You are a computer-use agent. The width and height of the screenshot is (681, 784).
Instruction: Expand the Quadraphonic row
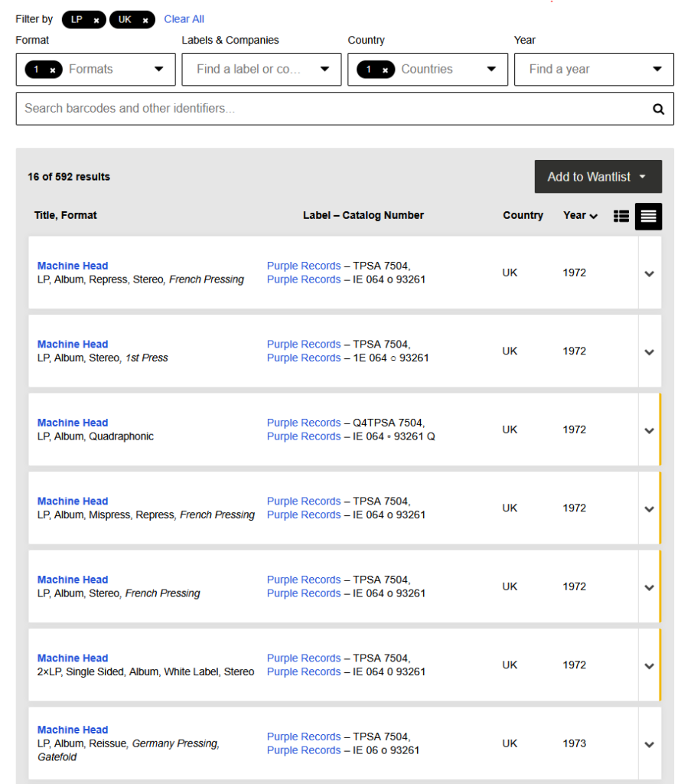pos(649,430)
